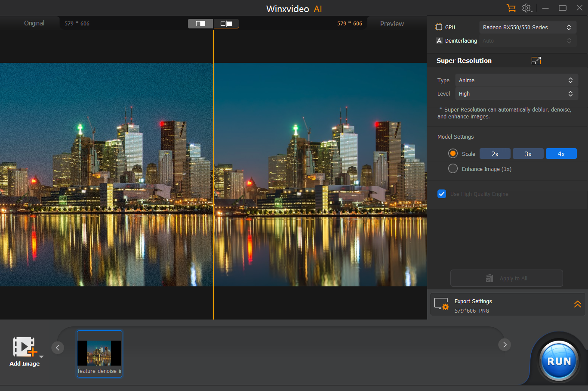Choose the 3x scale option
This screenshot has width=588, height=391.
click(528, 154)
